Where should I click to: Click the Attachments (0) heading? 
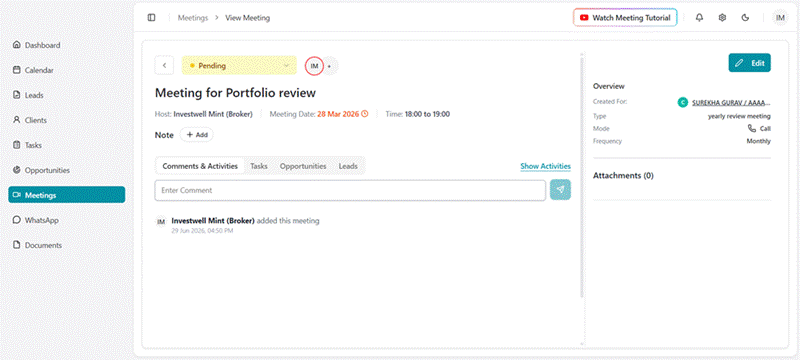(x=623, y=175)
